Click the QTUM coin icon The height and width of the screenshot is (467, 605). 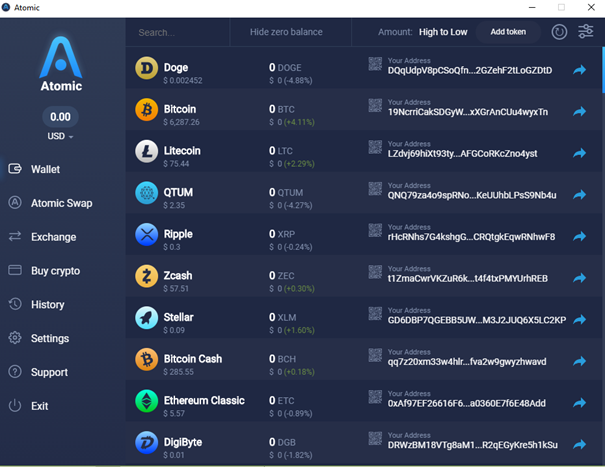coord(146,193)
